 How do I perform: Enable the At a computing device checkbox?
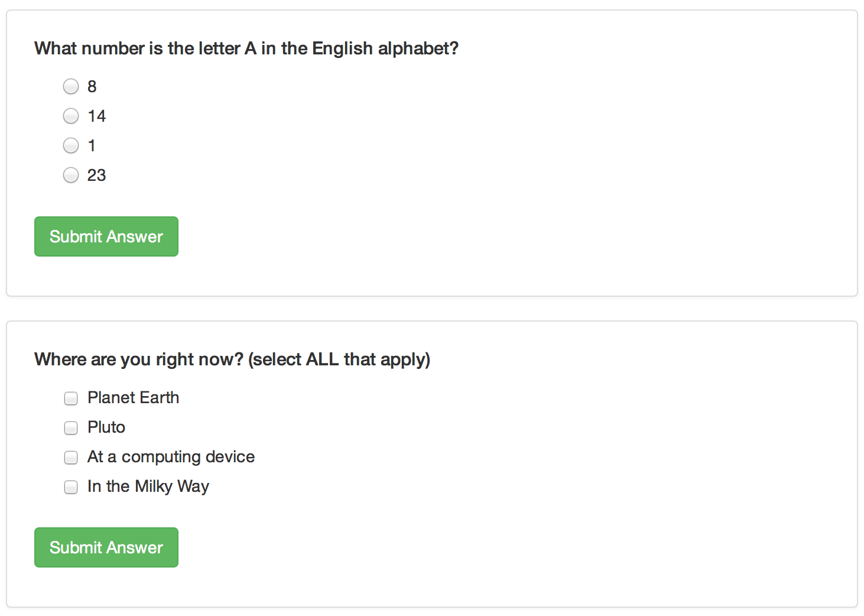pyautogui.click(x=71, y=457)
